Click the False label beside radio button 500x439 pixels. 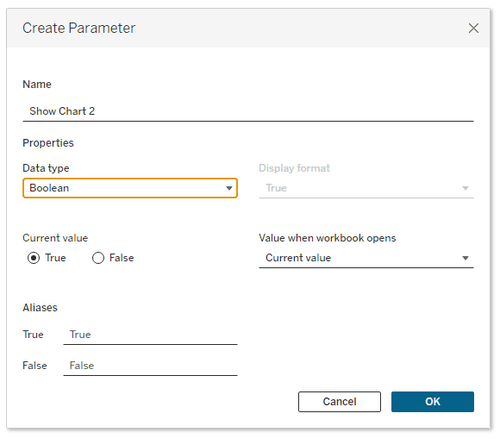pyautogui.click(x=121, y=258)
